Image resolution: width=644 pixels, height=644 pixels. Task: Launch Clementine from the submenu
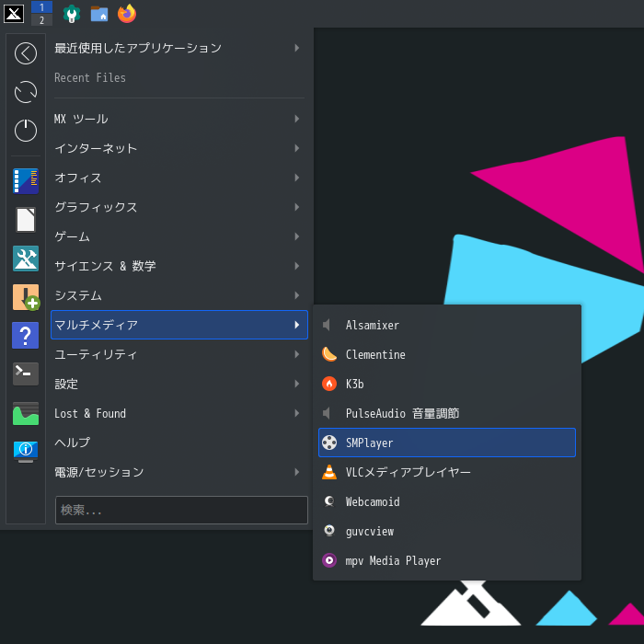tap(447, 354)
